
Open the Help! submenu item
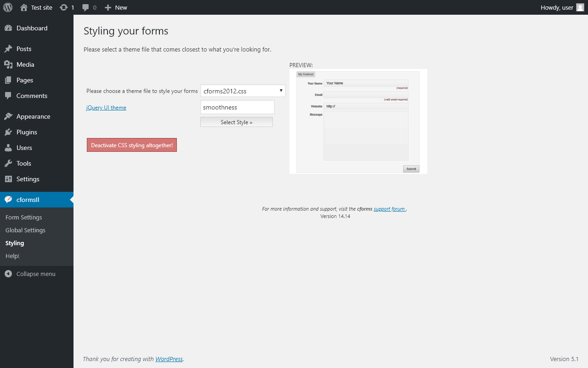(12, 256)
